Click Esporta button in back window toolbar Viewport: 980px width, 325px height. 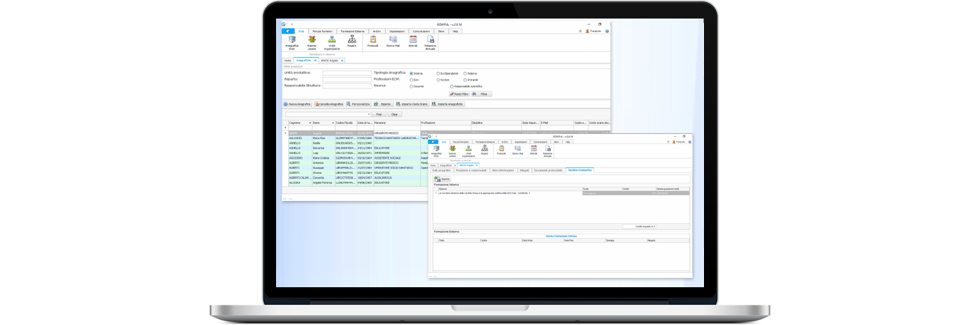click(x=384, y=104)
